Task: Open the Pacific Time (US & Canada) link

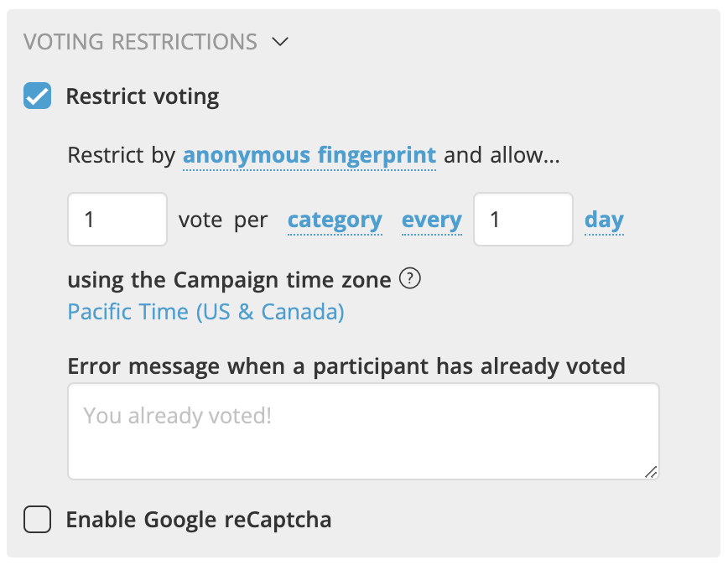Action: click(205, 312)
